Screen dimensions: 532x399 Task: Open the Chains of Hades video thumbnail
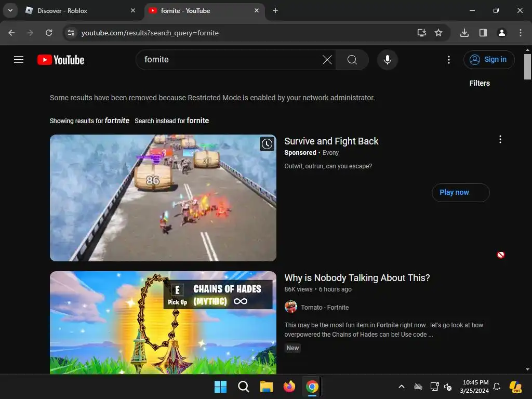(x=163, y=323)
